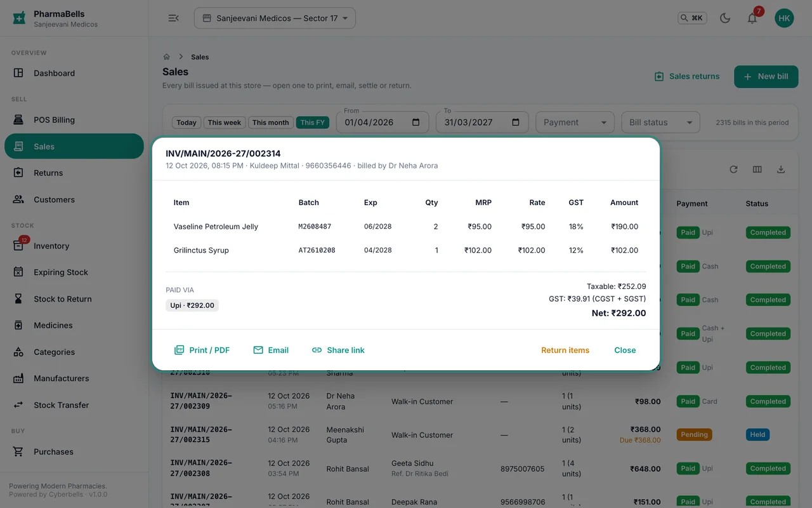Toggle dark mode moon icon
Screen dimensions: 812x508
[x=725, y=18]
